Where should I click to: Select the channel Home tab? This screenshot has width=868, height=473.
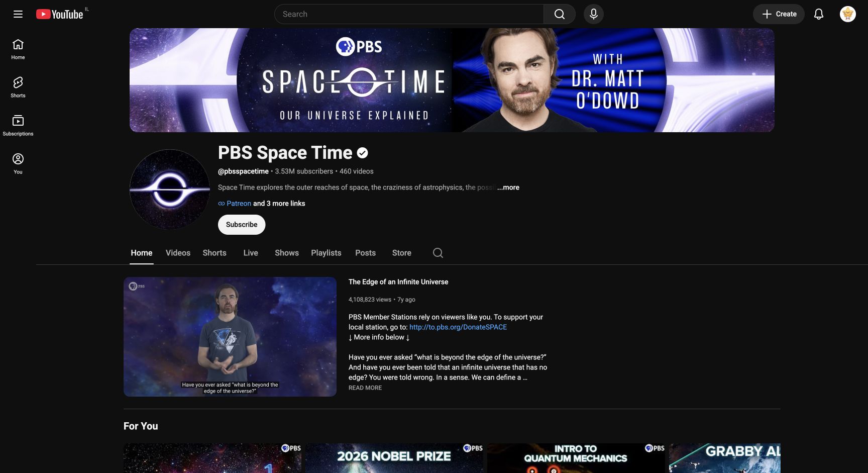[142, 253]
